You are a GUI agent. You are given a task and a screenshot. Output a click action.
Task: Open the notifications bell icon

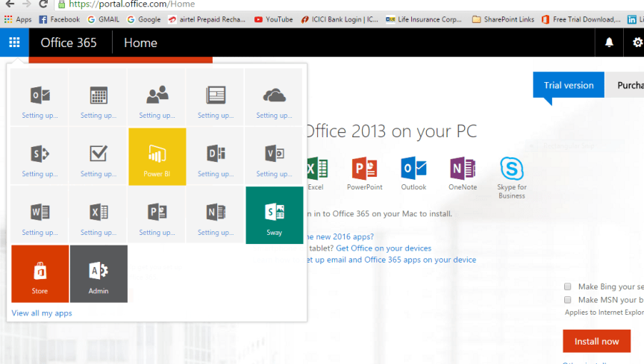(x=609, y=43)
